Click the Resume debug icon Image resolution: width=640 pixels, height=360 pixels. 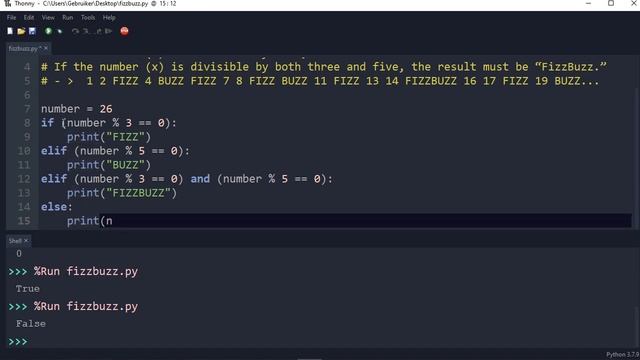(108, 31)
